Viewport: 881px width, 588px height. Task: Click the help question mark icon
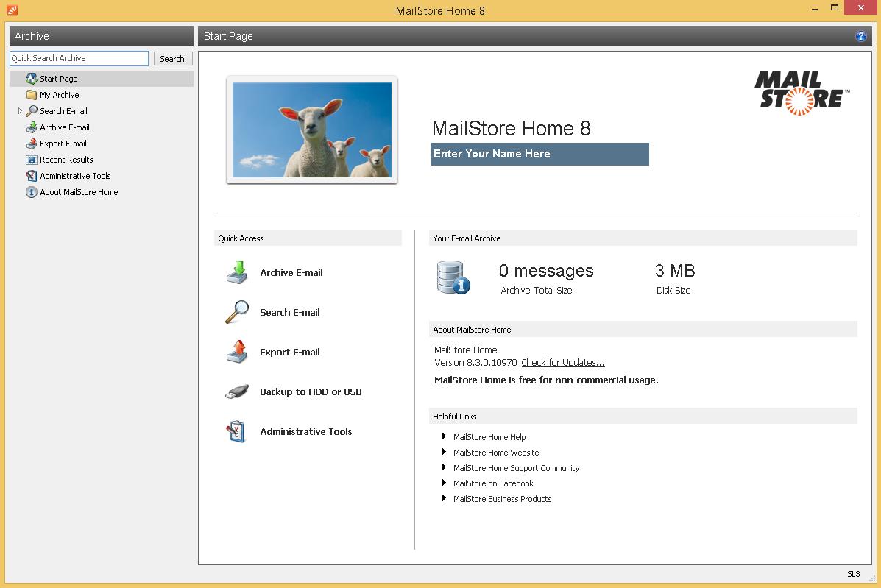click(x=860, y=36)
